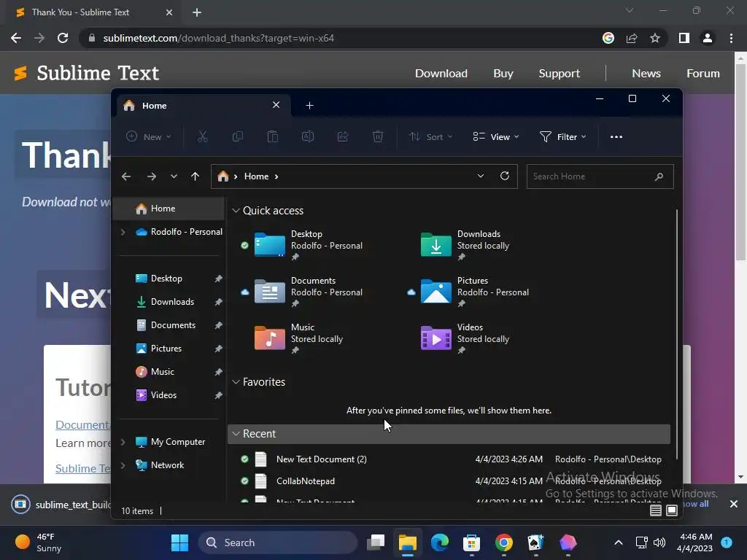This screenshot has width=747, height=560.
Task: Open the Music folder in Quick access
Action: click(299, 338)
